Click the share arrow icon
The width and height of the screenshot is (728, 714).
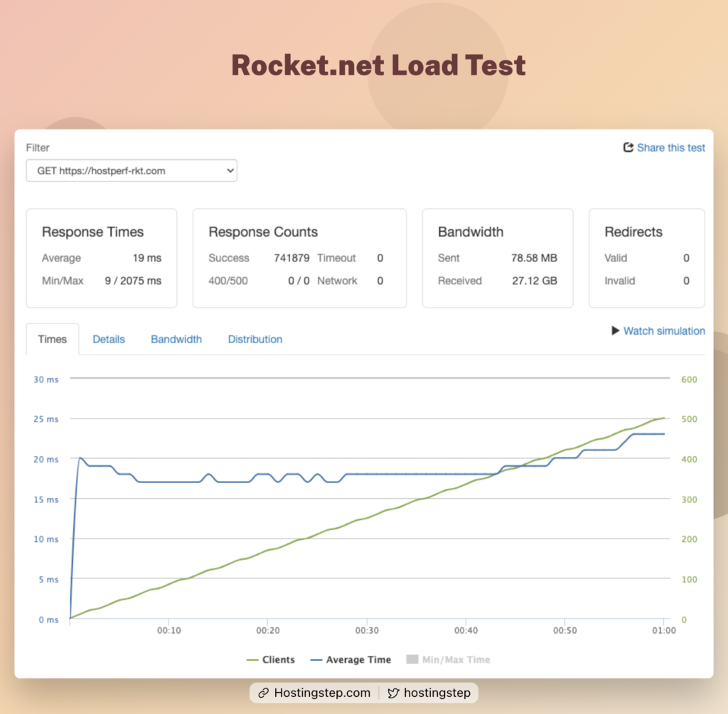628,148
